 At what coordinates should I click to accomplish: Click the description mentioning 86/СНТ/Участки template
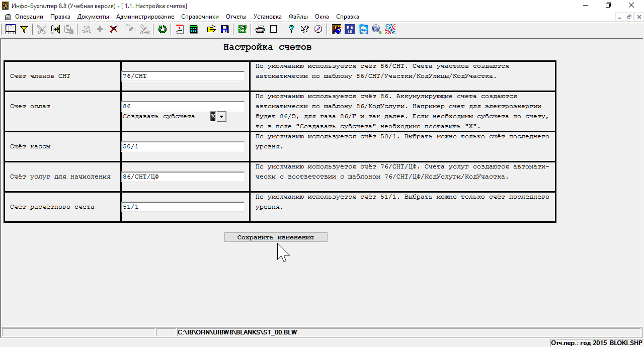[x=382, y=71]
